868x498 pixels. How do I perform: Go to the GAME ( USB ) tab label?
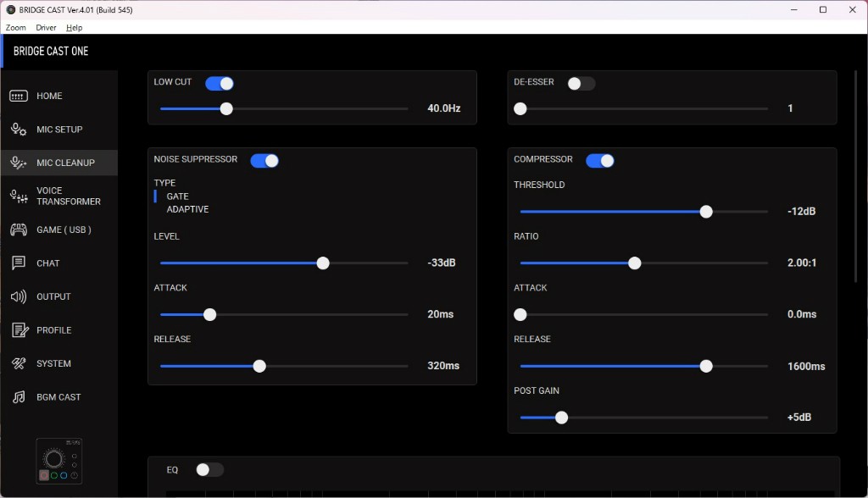pos(64,230)
